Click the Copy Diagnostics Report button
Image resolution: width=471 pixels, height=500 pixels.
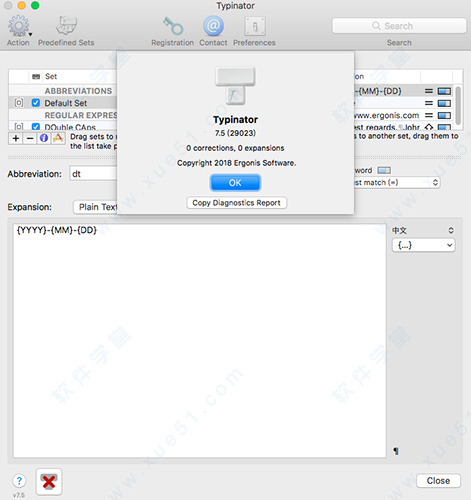point(236,203)
